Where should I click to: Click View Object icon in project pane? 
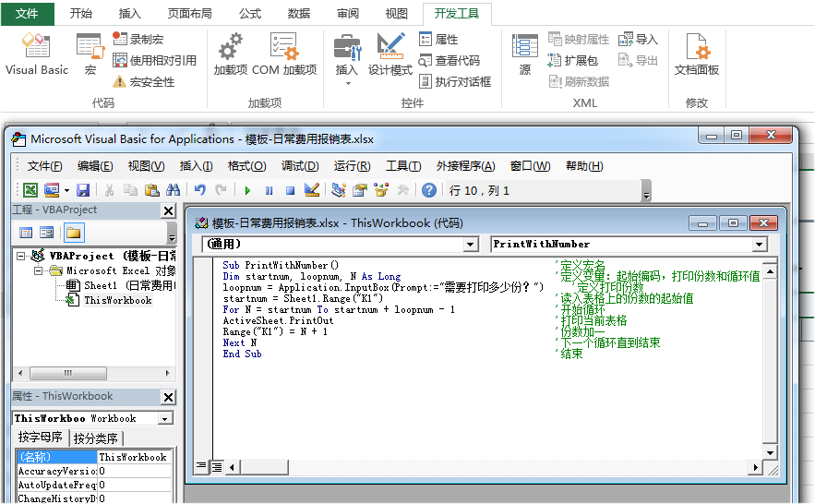47,233
